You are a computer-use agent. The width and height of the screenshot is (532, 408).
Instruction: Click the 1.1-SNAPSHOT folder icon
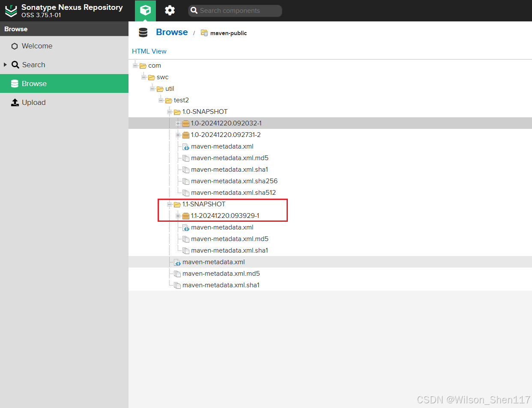click(x=177, y=204)
